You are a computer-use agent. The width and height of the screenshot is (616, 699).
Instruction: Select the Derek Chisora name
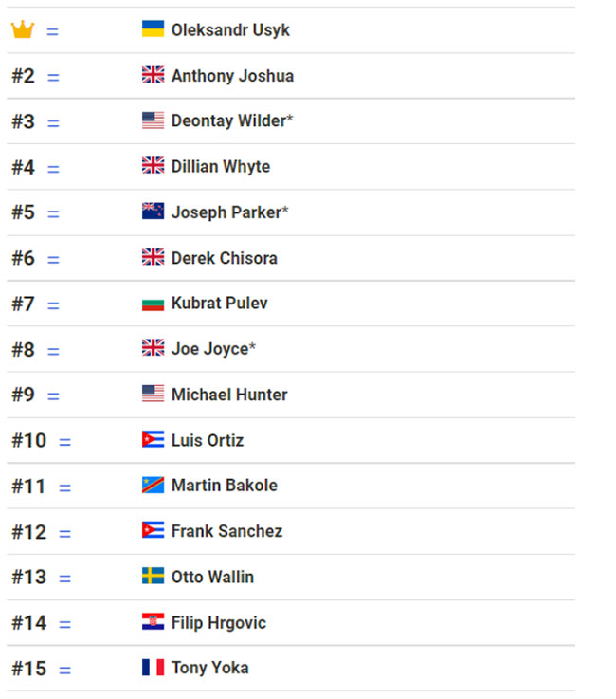225,258
